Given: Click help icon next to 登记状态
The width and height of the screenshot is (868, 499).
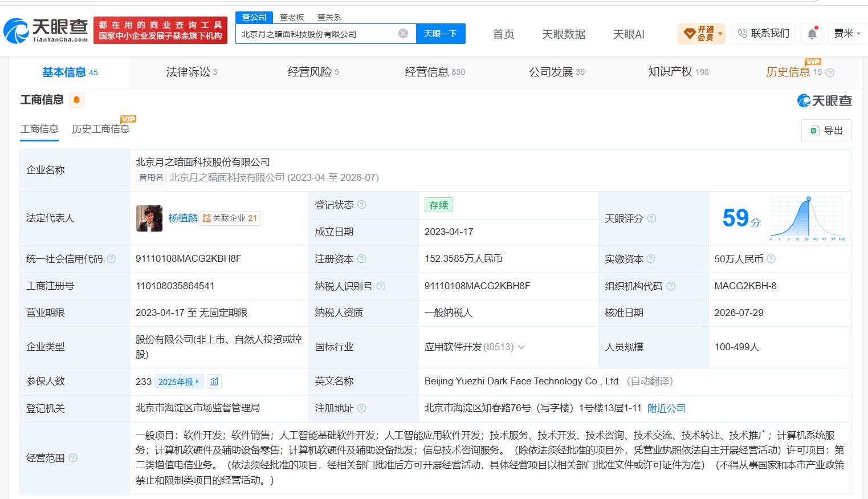Looking at the screenshot, I should [362, 205].
